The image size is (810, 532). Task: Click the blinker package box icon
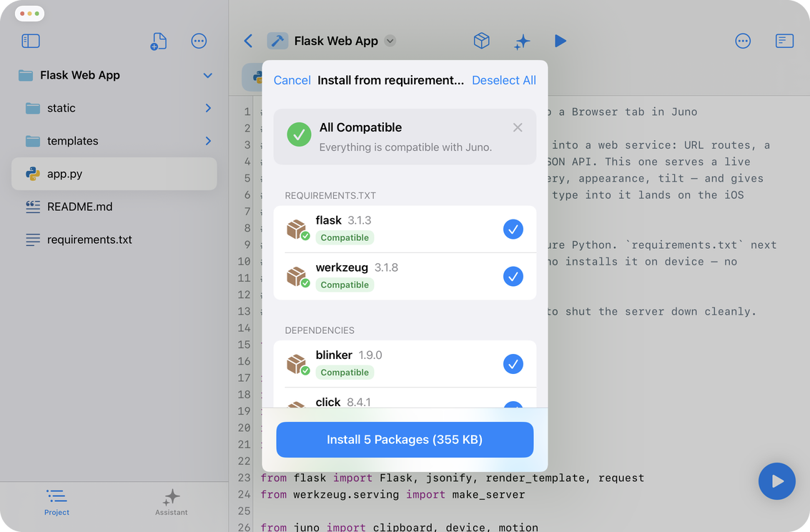(x=297, y=364)
